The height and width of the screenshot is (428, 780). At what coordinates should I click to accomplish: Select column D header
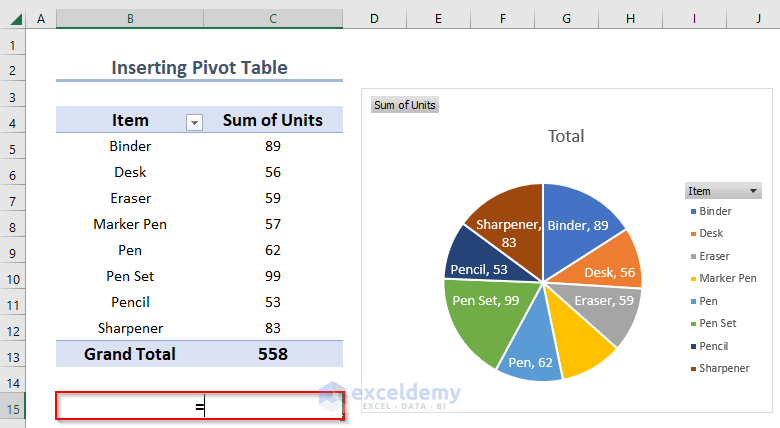(373, 19)
